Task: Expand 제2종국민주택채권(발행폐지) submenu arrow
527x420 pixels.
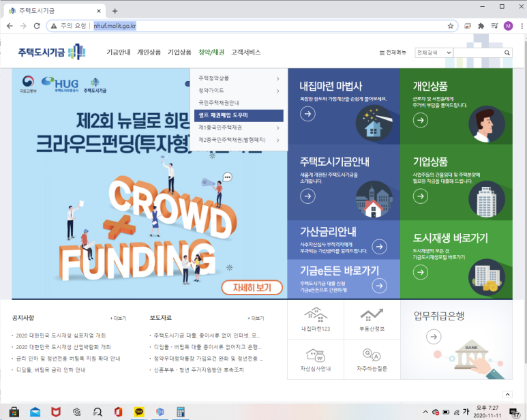Action: [278, 140]
